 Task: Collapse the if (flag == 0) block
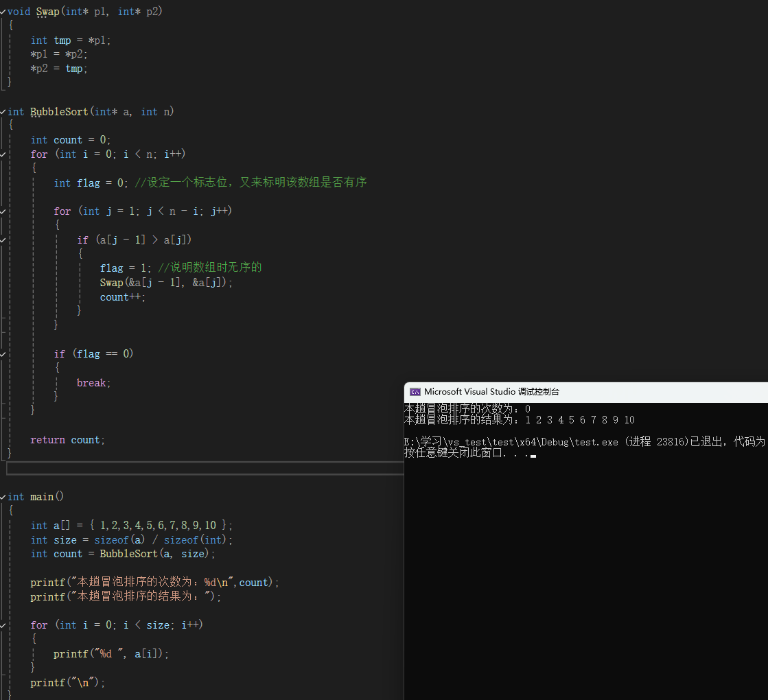coord(3,354)
